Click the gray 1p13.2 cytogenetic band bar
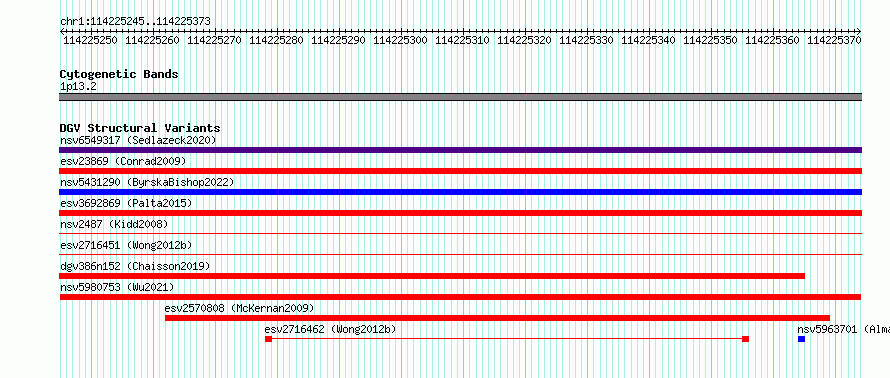 pyautogui.click(x=460, y=97)
